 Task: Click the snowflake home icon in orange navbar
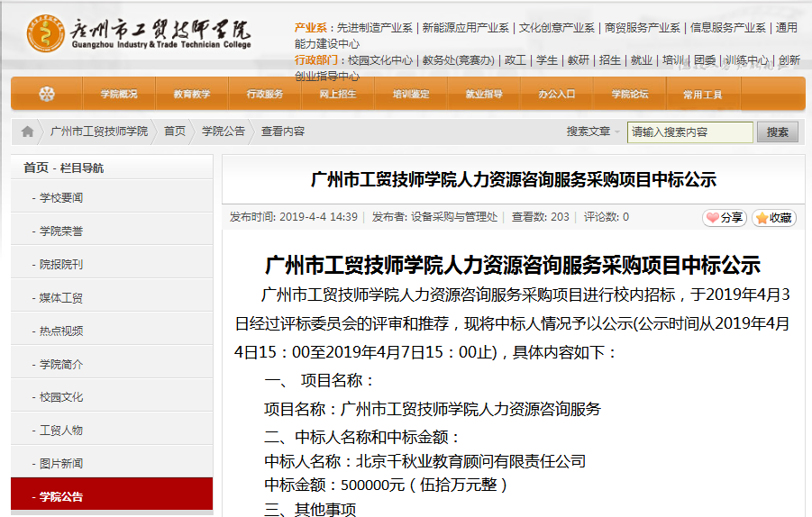coord(47,94)
